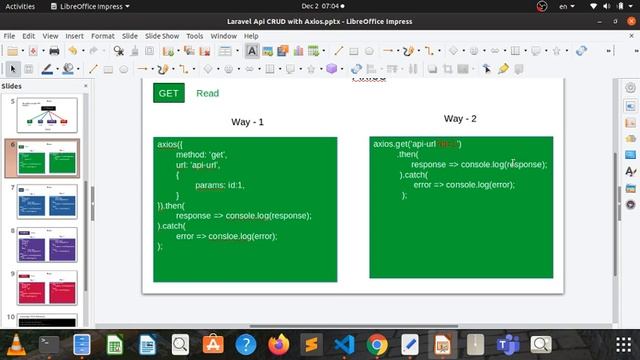Toggle Extrusion button
The width and height of the screenshot is (640, 360).
click(519, 69)
